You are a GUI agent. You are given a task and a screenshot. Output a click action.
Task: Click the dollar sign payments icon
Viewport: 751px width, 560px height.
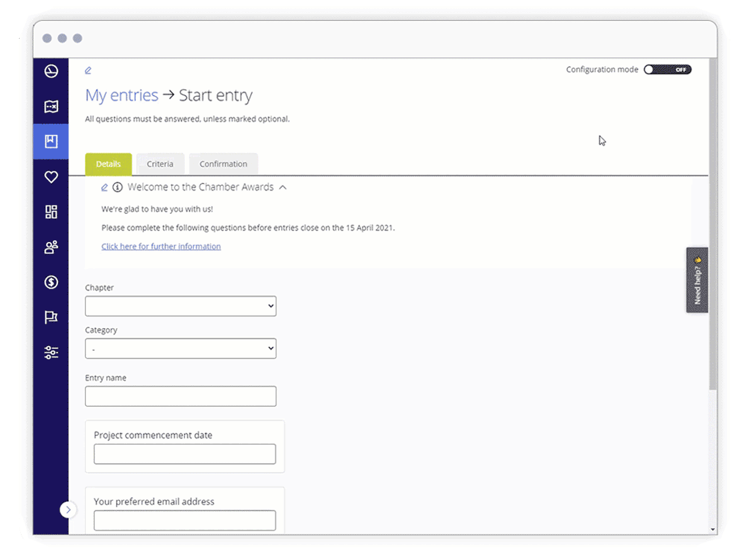pyautogui.click(x=51, y=282)
